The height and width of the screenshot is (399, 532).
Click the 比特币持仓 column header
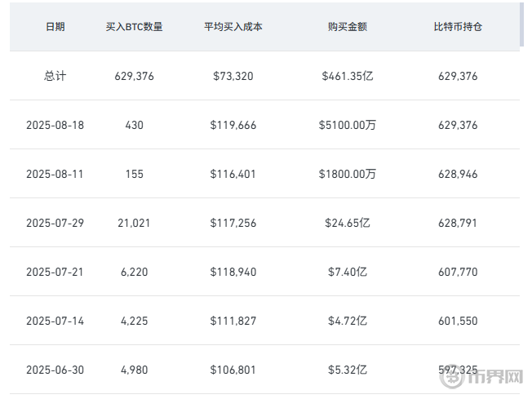(x=458, y=27)
